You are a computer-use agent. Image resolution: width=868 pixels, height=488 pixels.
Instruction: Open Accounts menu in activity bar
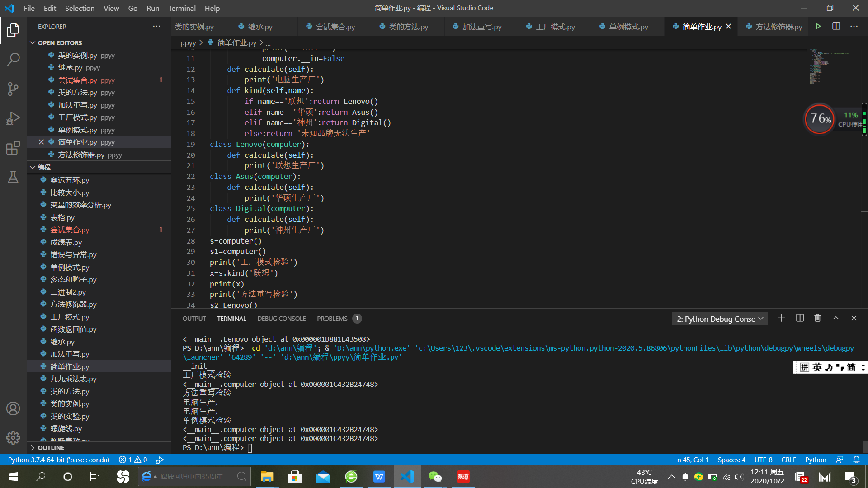(13, 408)
